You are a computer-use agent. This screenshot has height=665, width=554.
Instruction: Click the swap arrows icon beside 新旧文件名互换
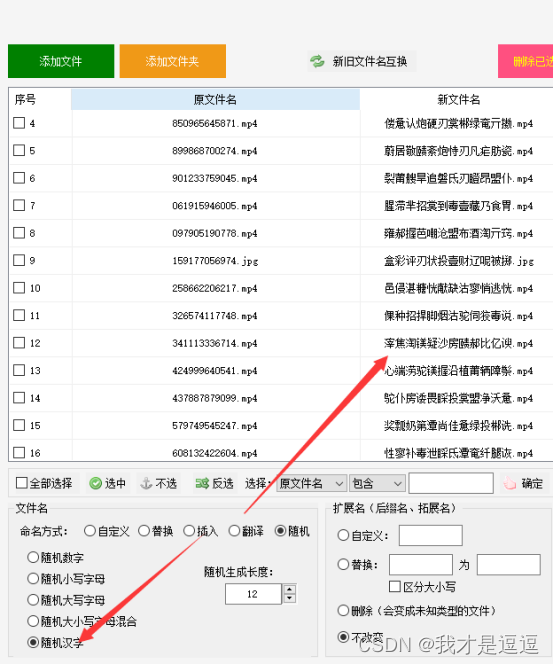point(317,61)
